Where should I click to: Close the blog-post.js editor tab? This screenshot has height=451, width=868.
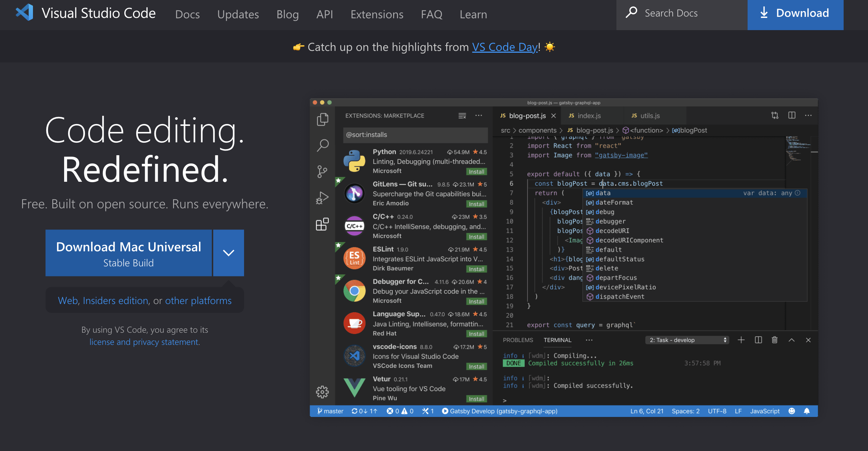tap(554, 116)
